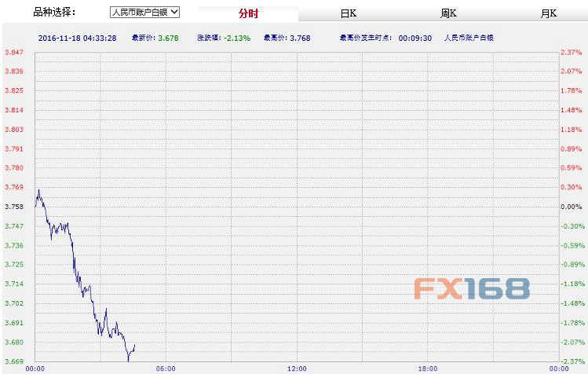The image size is (588, 374).
Task: Click the high time 00:09:30
Action: pos(415,38)
